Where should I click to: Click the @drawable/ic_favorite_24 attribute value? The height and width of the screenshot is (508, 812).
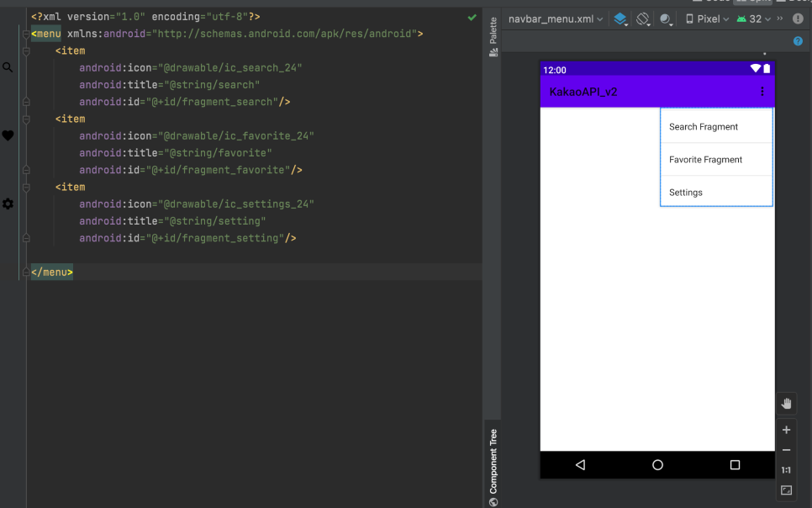(x=235, y=135)
